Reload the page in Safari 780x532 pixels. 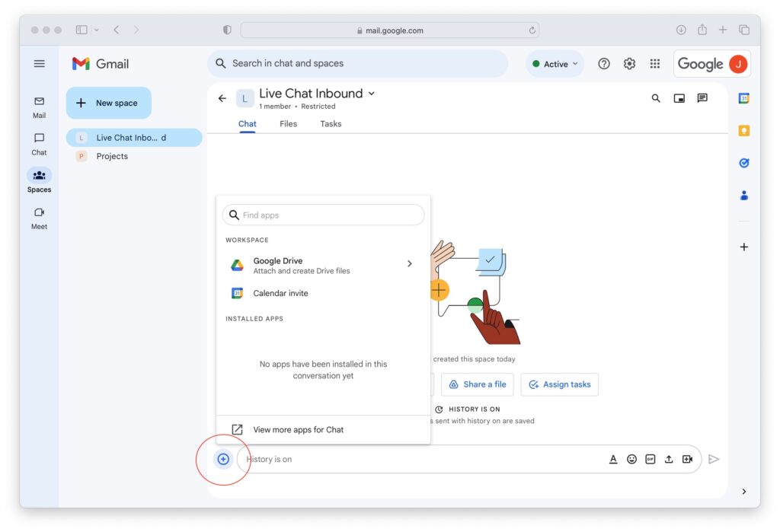[532, 30]
